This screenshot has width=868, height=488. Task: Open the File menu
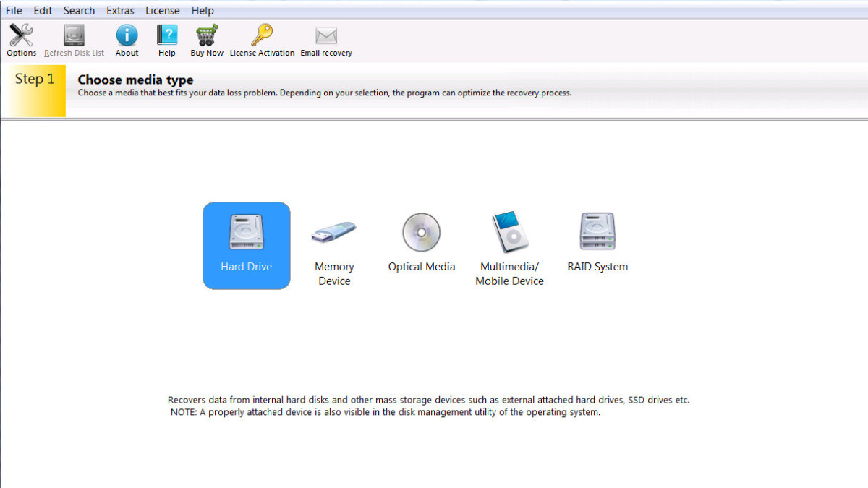(14, 11)
